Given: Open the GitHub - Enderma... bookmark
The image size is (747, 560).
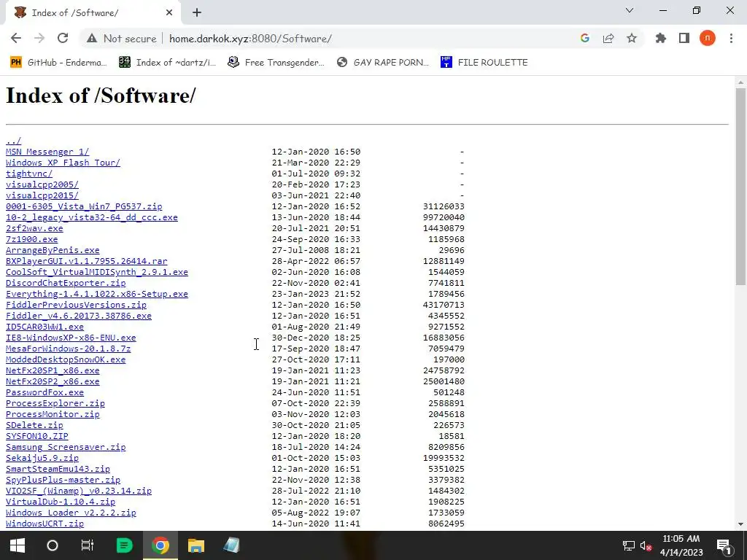Looking at the screenshot, I should click(58, 63).
